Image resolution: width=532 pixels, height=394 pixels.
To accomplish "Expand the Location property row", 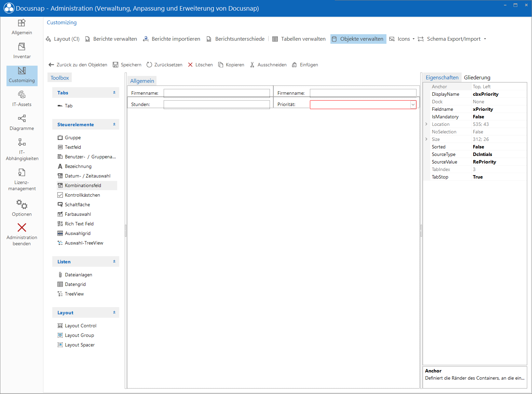I will [426, 124].
